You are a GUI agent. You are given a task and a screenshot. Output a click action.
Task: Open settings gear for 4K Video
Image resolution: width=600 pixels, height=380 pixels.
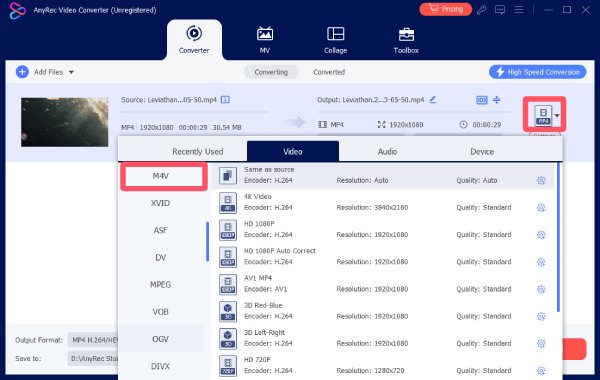(x=541, y=207)
